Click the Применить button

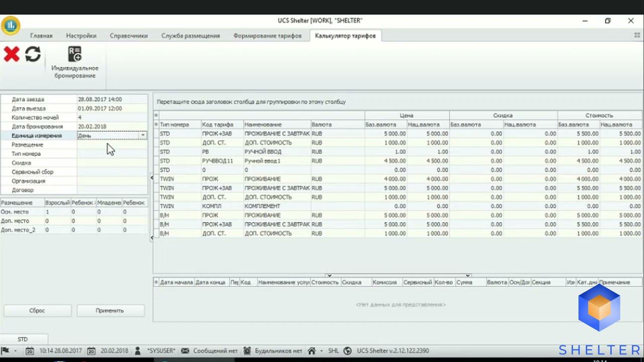point(110,311)
